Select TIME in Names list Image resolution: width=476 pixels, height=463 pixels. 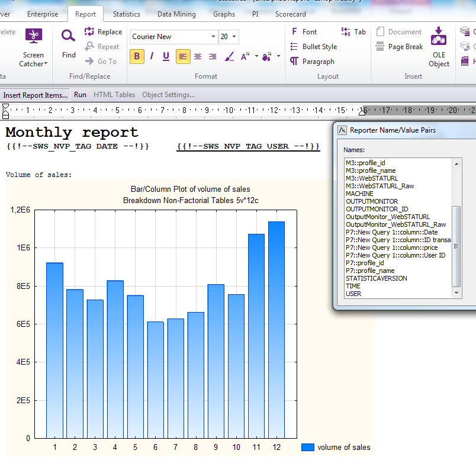coord(353,286)
